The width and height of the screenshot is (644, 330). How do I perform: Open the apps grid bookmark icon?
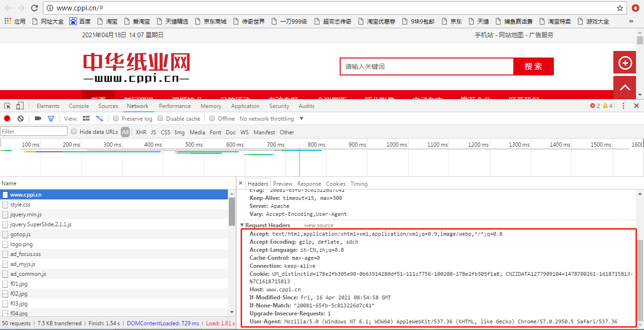point(8,21)
